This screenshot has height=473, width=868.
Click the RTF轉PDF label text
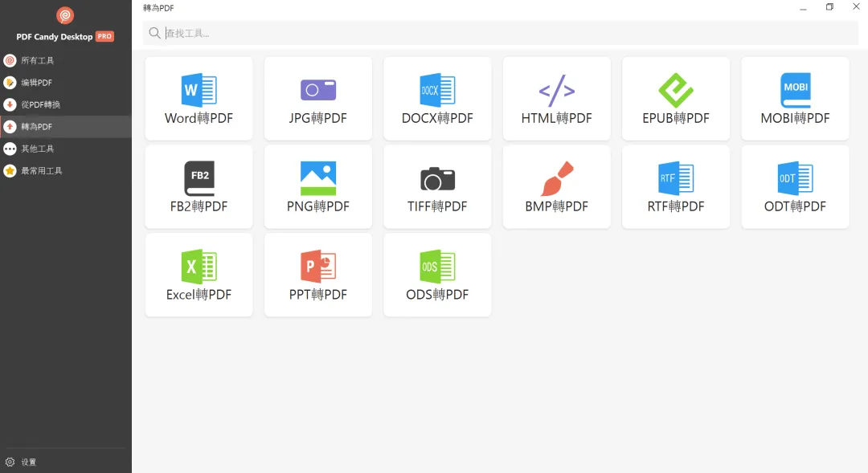coord(676,206)
